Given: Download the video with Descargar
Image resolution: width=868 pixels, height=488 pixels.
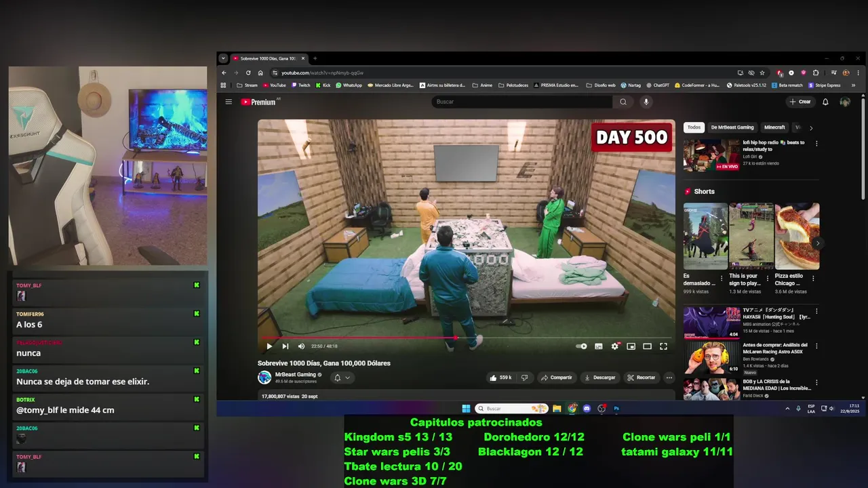Looking at the screenshot, I should [599, 378].
